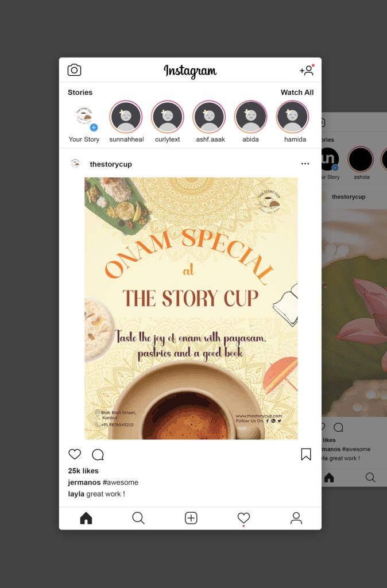Click #awesome hashtag in background window
This screenshot has width=387, height=588.
[356, 449]
